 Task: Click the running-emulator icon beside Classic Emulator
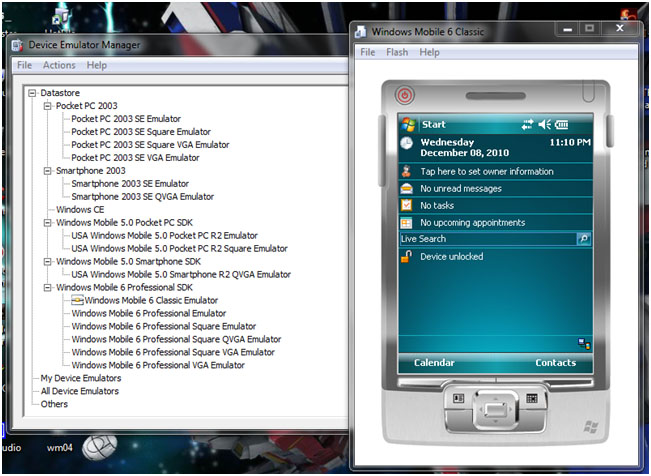(x=78, y=300)
